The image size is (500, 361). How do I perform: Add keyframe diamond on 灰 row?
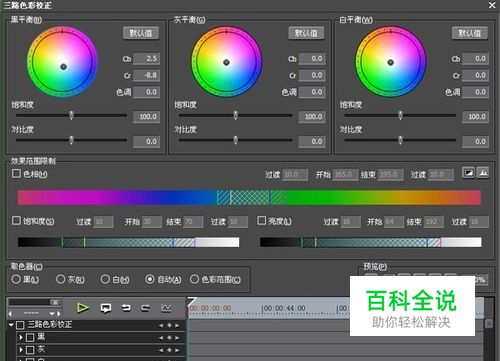pos(169,350)
